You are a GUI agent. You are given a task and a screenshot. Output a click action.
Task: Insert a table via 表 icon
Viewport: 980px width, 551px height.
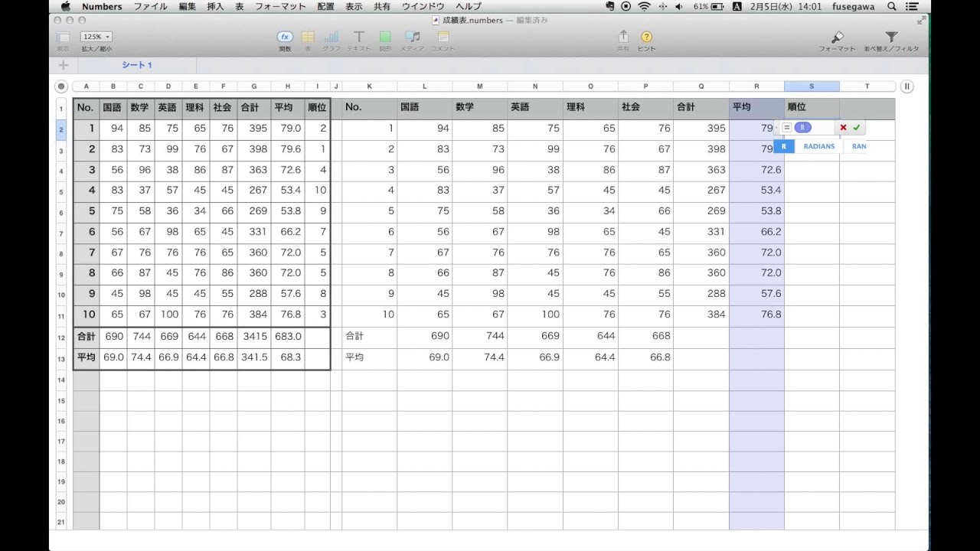308,37
